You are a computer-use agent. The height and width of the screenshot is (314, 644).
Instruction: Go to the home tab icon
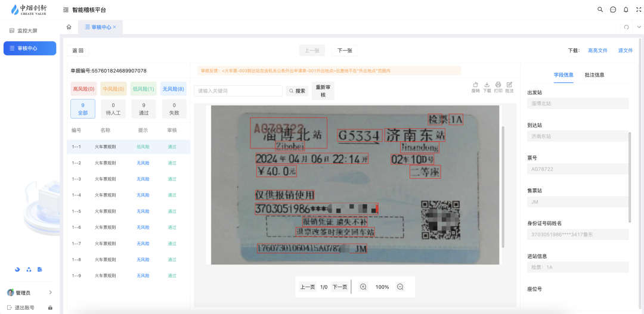pos(69,27)
